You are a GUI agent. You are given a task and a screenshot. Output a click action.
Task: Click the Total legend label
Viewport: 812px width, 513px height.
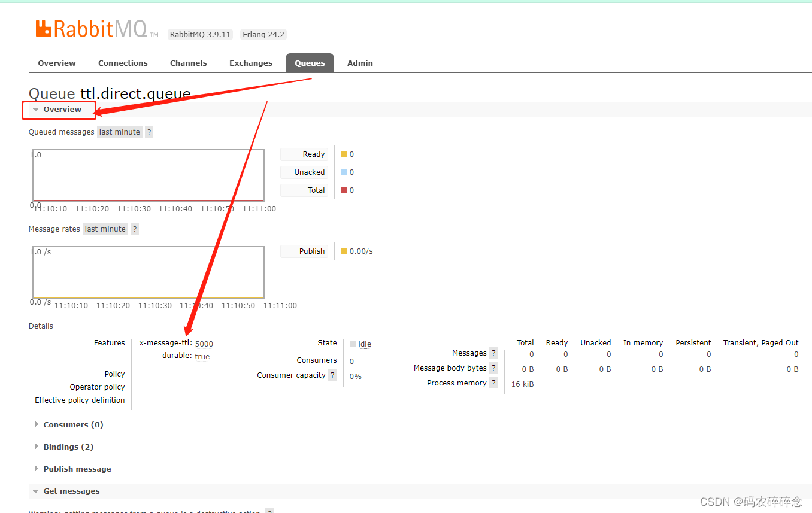click(304, 190)
